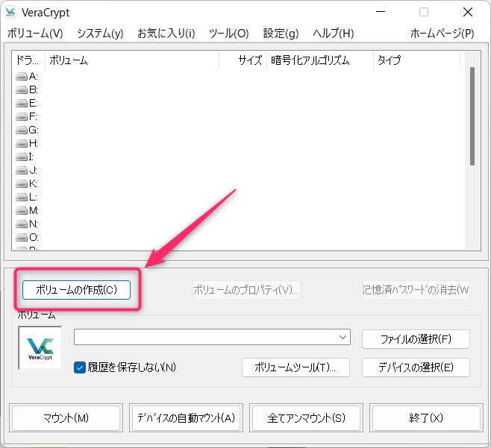The image size is (491, 448).
Task: Click サイズ column header
Action: click(x=243, y=60)
